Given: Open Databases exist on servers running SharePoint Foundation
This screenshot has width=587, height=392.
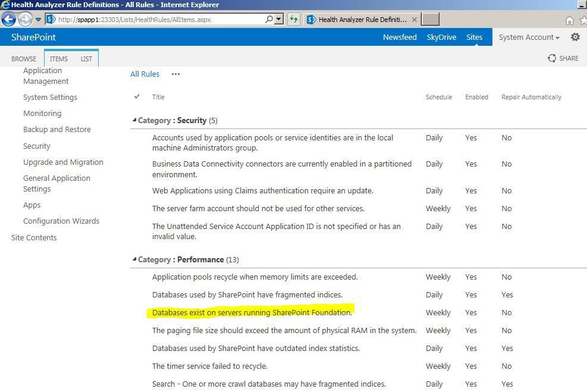Looking at the screenshot, I should point(252,313).
